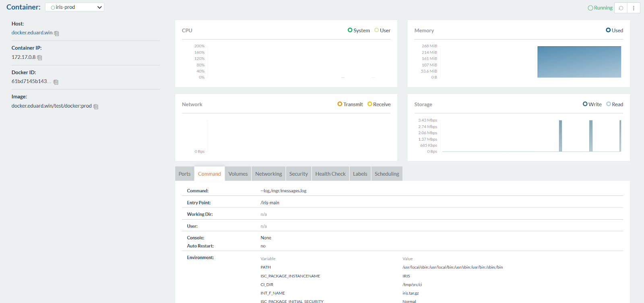Toggle the User series in CPU chart
Screen dimensions: 644x303
click(x=382, y=31)
